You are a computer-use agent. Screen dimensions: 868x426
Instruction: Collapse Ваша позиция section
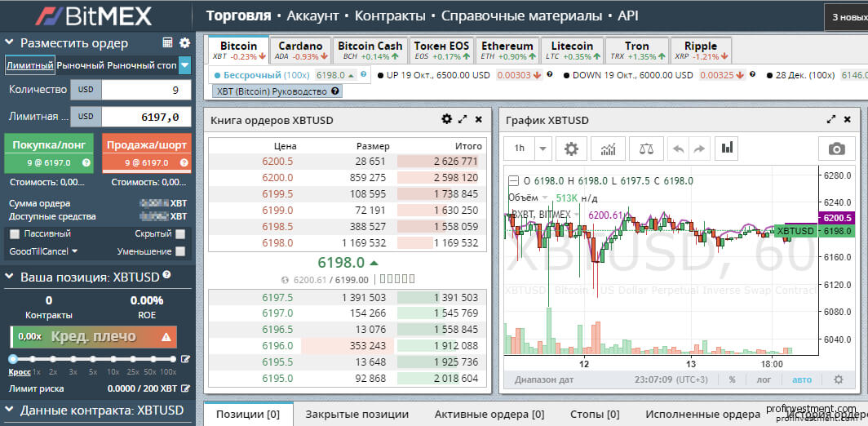[x=10, y=276]
